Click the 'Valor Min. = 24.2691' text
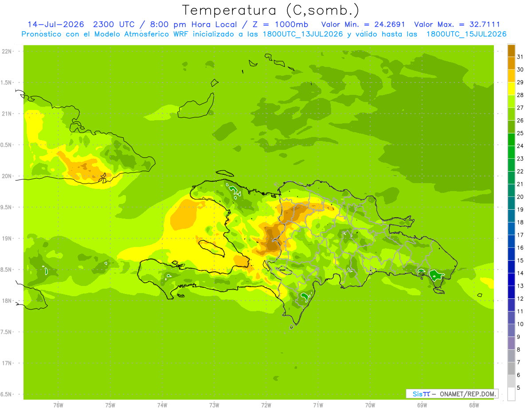 pyautogui.click(x=363, y=24)
